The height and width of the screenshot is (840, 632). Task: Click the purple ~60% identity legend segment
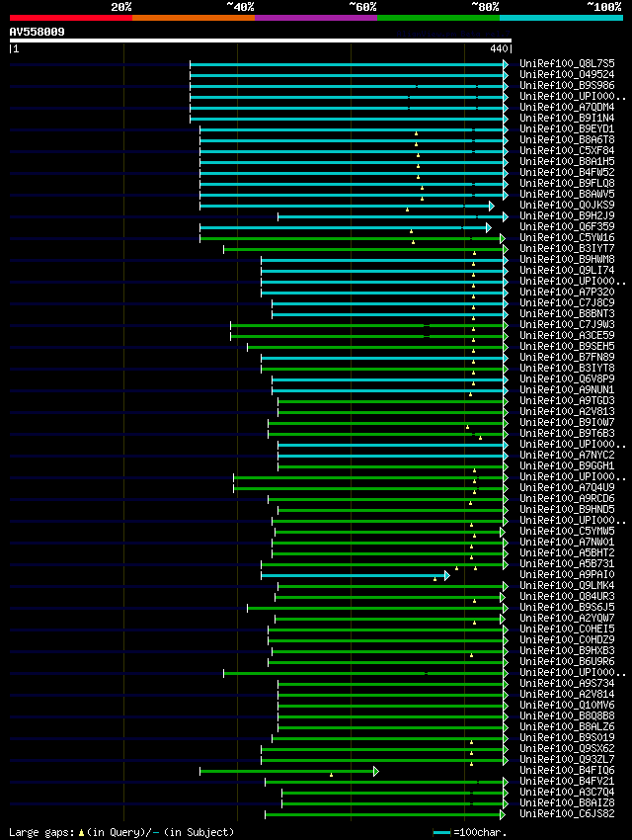pos(316,18)
